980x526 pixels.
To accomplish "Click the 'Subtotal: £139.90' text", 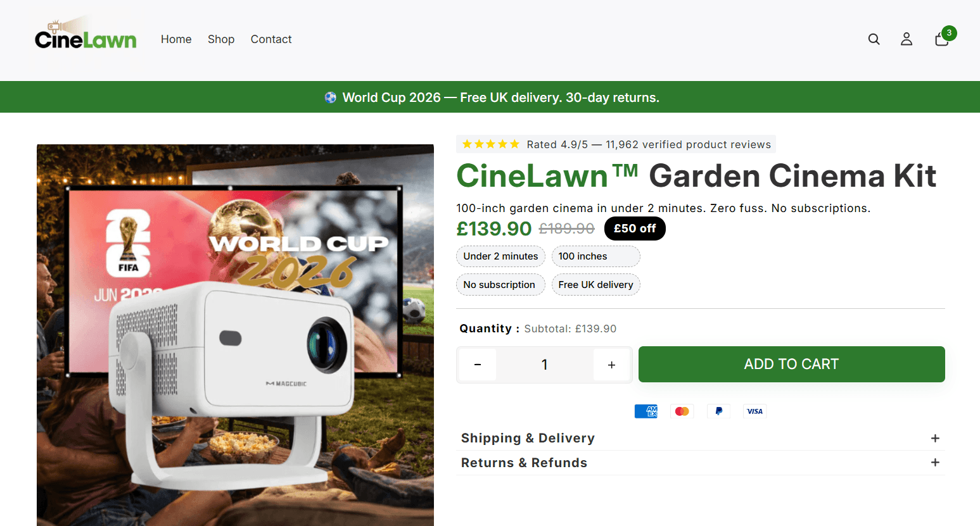I will [570, 329].
